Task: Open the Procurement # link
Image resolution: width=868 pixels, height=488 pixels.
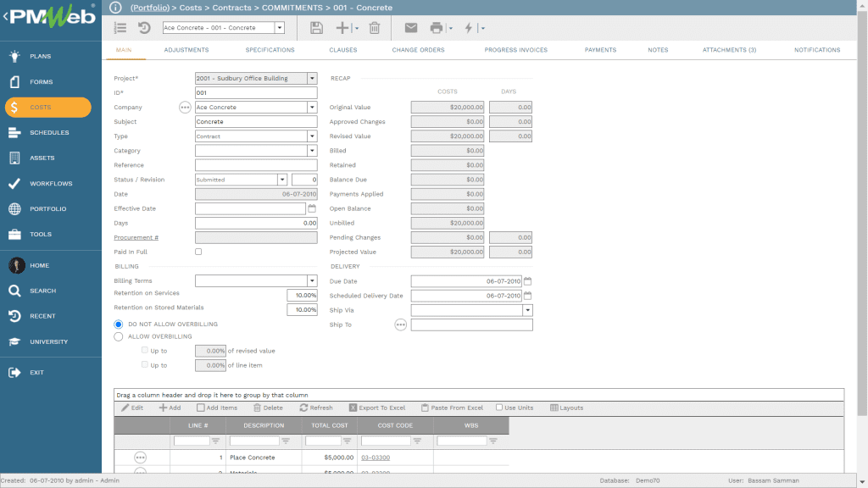Action: 136,237
